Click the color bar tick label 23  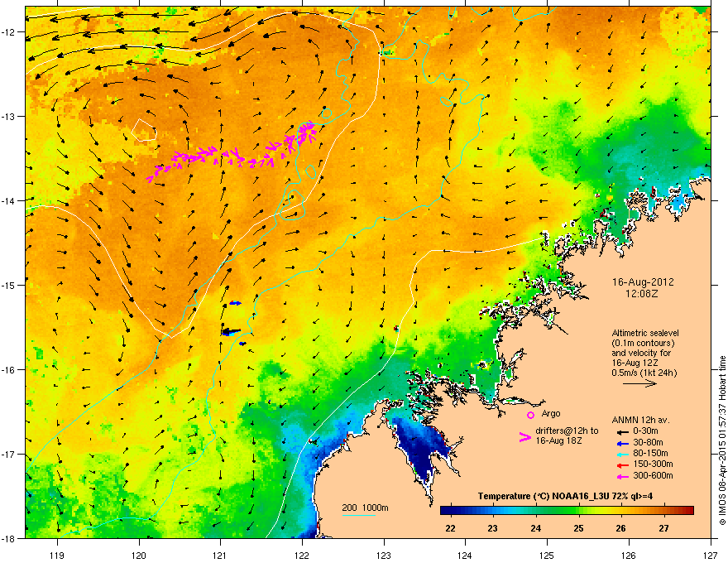[x=492, y=528]
